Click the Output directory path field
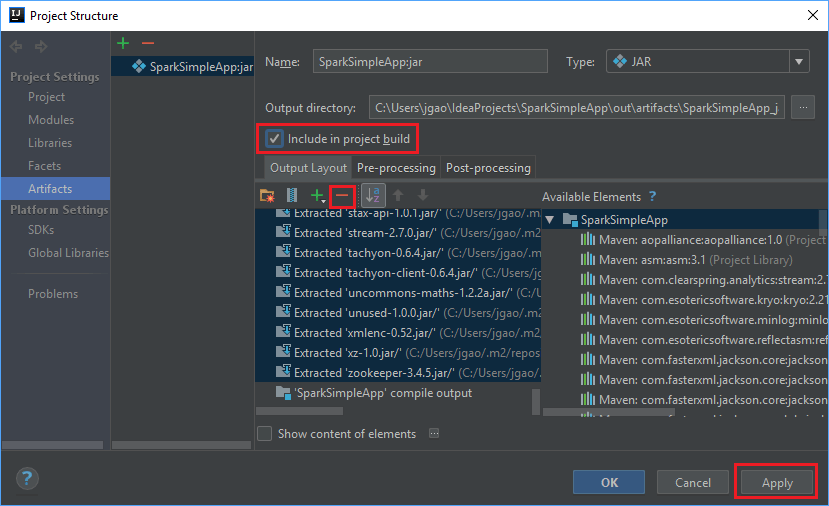 tap(577, 107)
